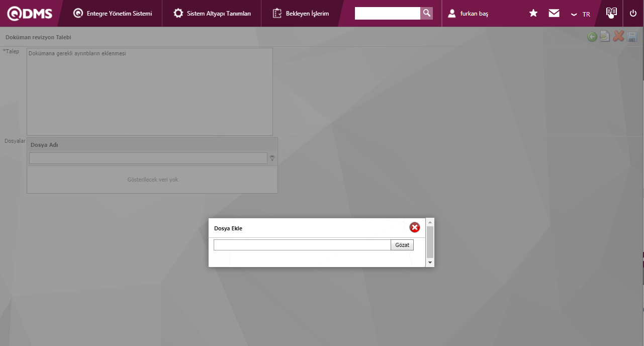Click the green back arrow icon
Viewport: 644px width, 346px height.
[592, 37]
